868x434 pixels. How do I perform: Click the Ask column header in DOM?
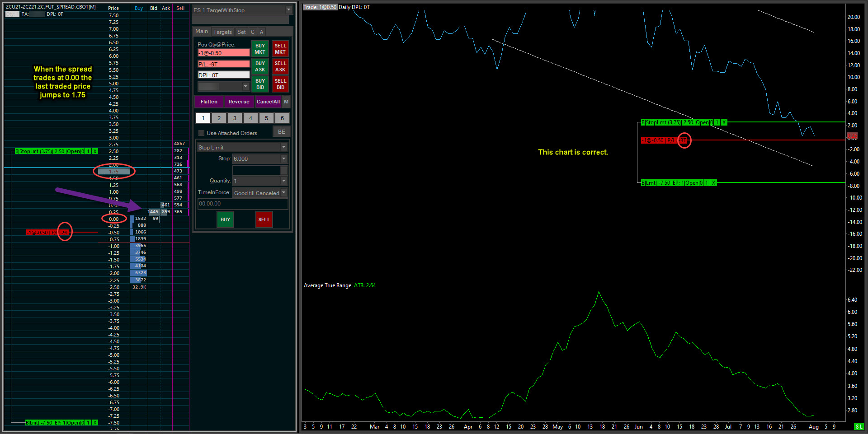point(166,8)
